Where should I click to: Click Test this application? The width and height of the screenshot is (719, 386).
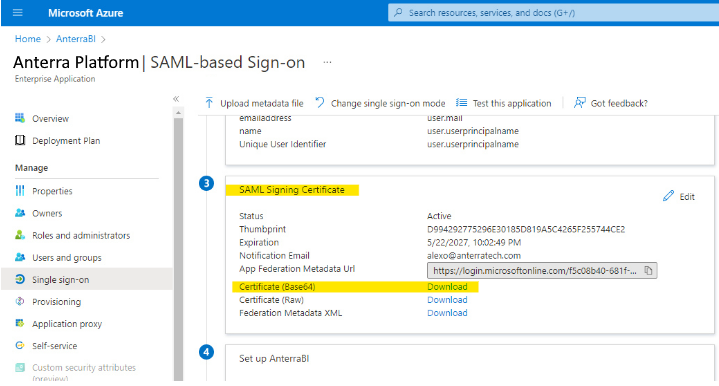point(503,103)
